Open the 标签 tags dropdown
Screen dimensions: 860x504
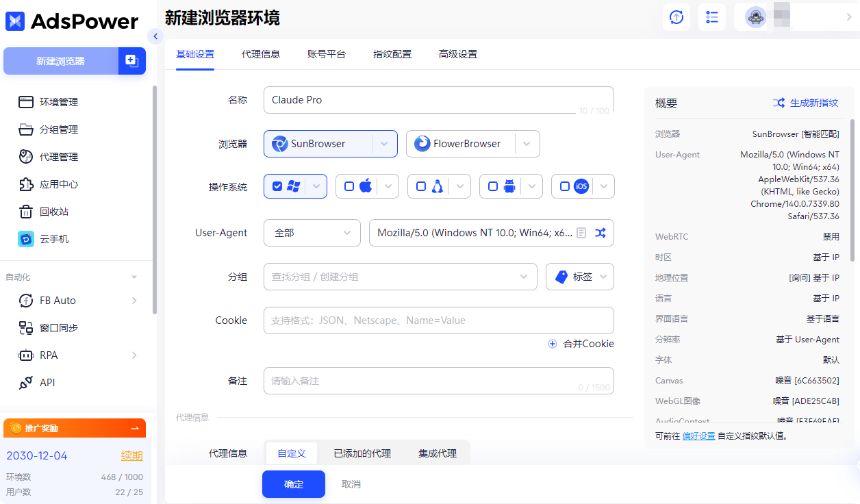point(580,277)
